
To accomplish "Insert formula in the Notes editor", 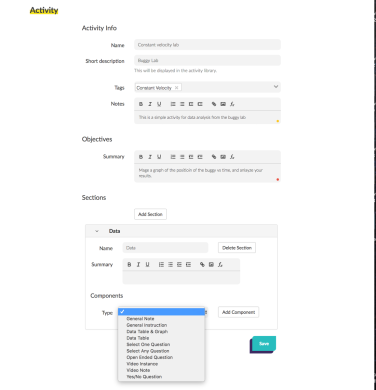I will click(232, 104).
